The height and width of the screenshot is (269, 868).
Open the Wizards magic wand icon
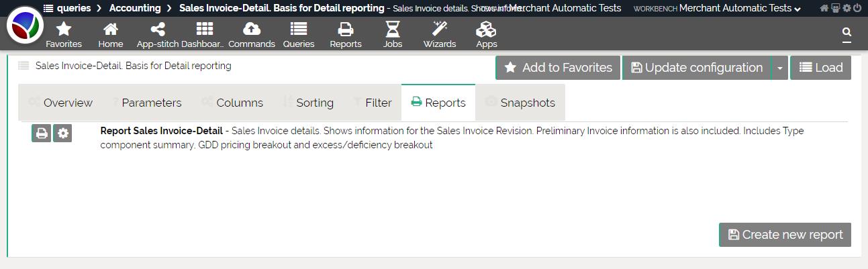coord(440,34)
